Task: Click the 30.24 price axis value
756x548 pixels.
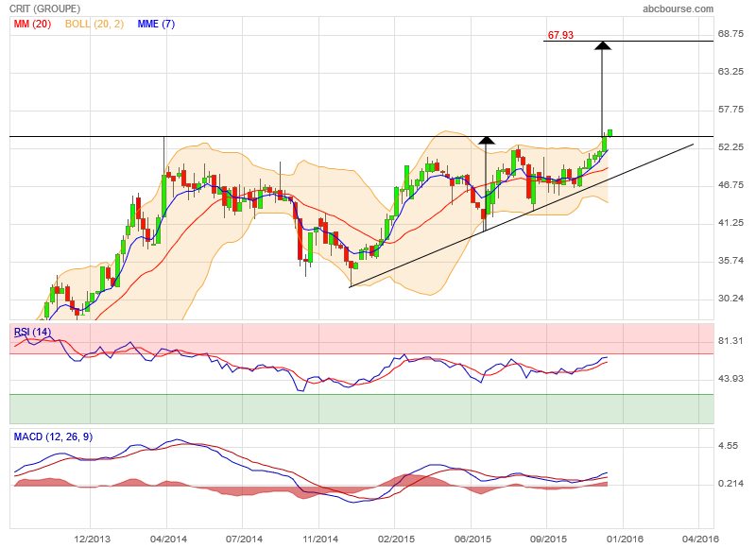Action: 730,298
